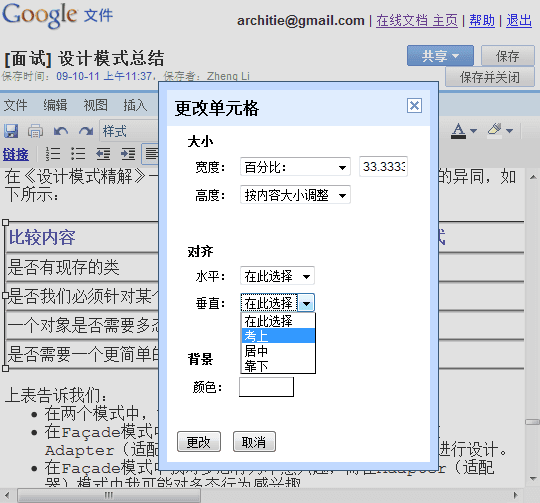Click the document title 设计模式总结

point(111,58)
